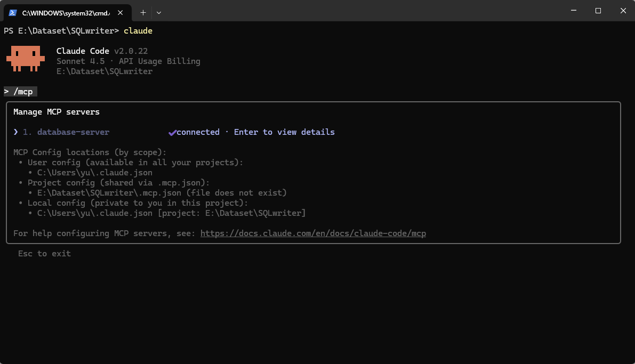Click 'Local config (private to you)' line
This screenshot has height=364, width=635.
click(x=138, y=203)
